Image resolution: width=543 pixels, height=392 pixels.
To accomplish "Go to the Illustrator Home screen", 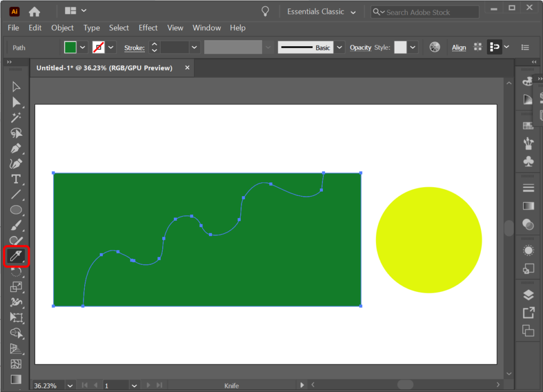I will pyautogui.click(x=33, y=11).
